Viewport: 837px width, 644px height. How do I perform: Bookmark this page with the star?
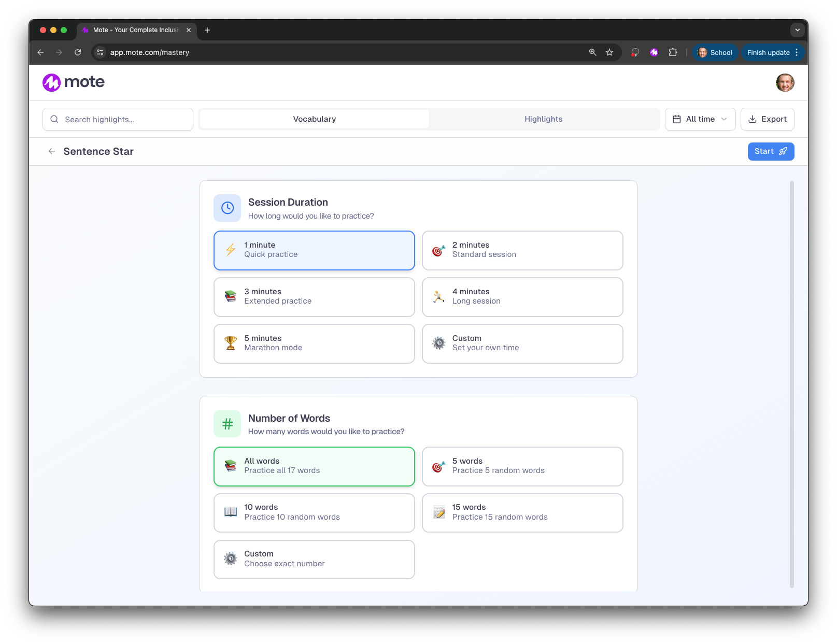(x=609, y=52)
